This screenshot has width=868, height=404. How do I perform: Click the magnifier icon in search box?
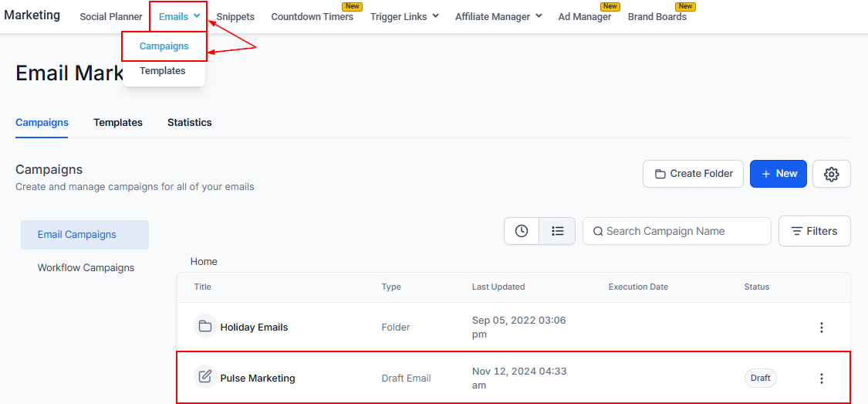597,231
